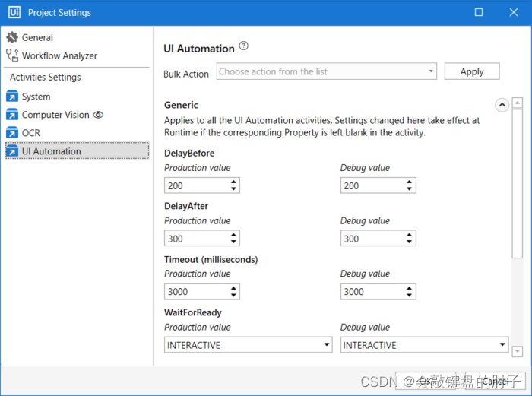The width and height of the screenshot is (532, 396).
Task: Open General settings with gear icon
Action: [12, 37]
